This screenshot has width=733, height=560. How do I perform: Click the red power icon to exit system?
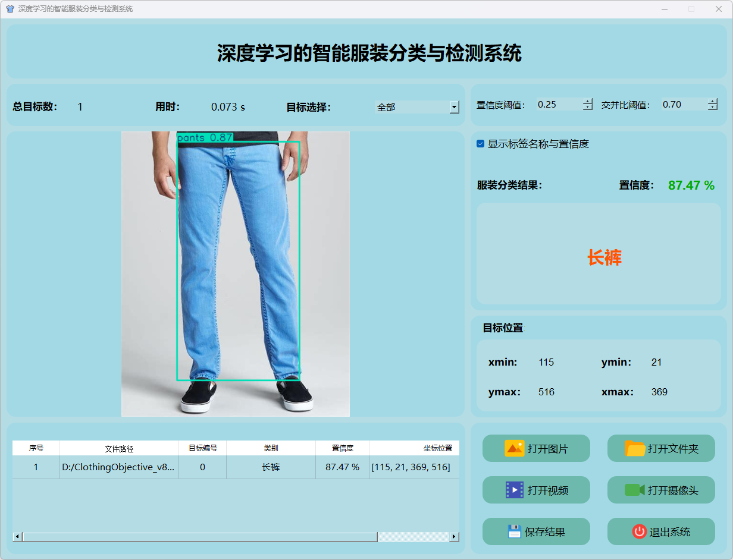[x=639, y=531]
